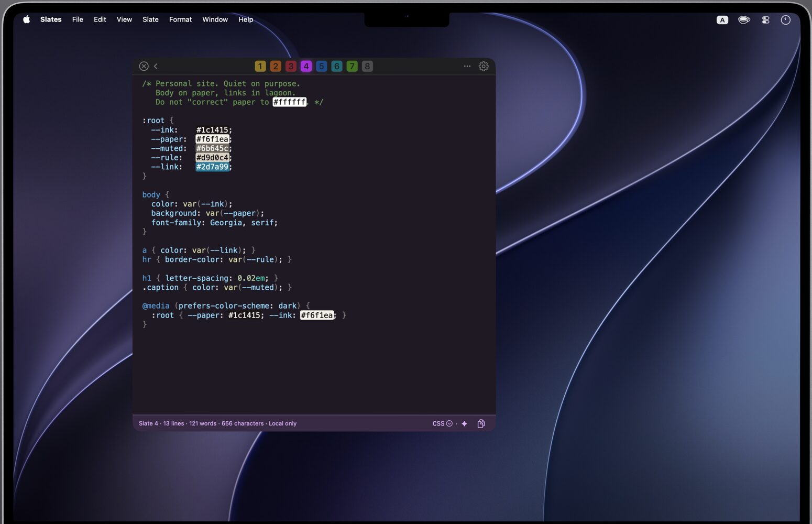Open the Apple menu
The image size is (812, 524).
[27, 19]
